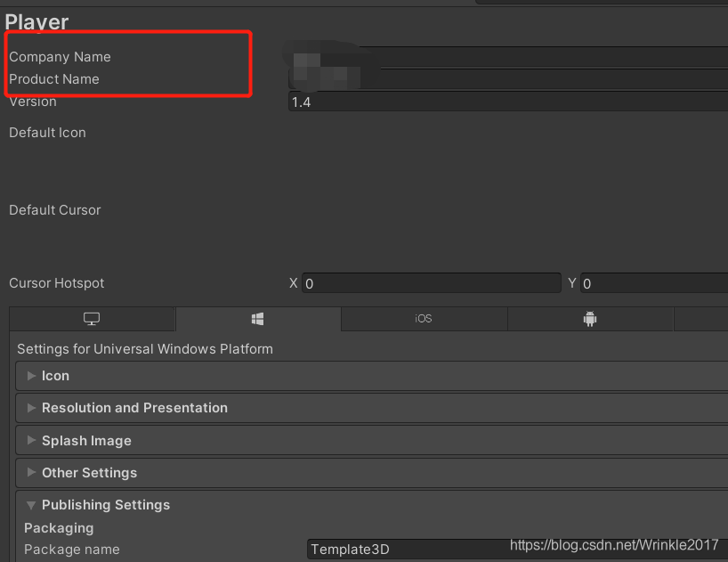Expand the Splash Image section
The height and width of the screenshot is (562, 728).
coord(371,440)
